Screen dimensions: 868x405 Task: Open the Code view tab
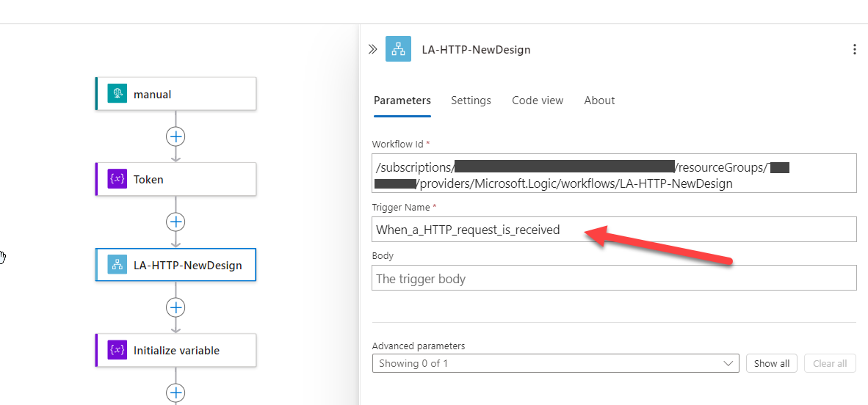538,100
